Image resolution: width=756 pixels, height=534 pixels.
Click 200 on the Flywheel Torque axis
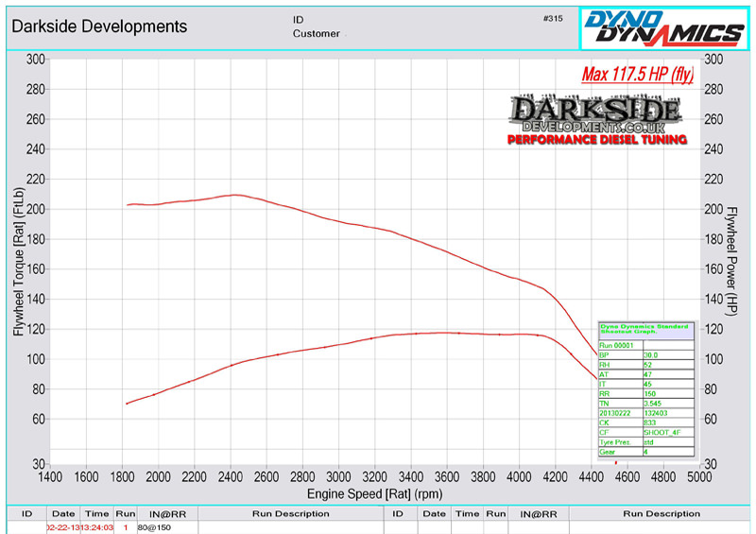36,210
